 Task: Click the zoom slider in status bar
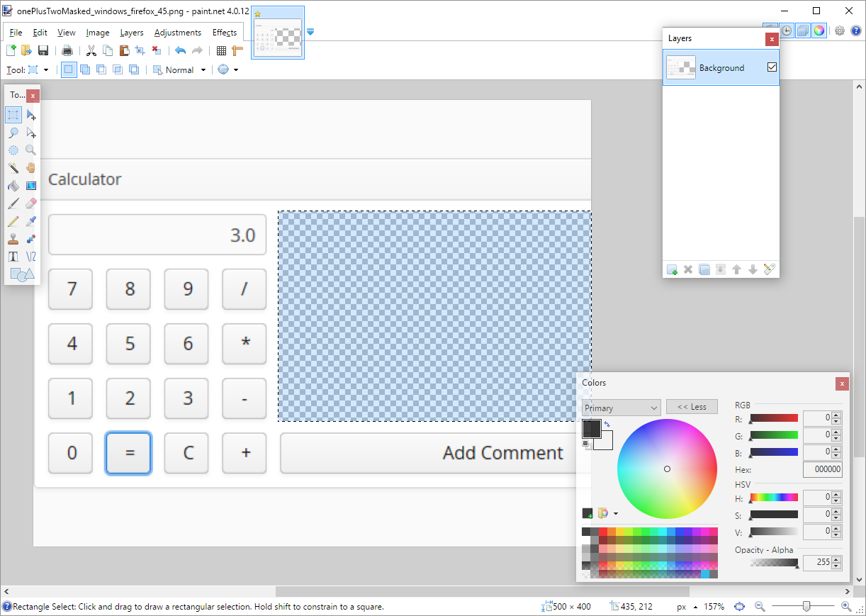click(x=806, y=607)
